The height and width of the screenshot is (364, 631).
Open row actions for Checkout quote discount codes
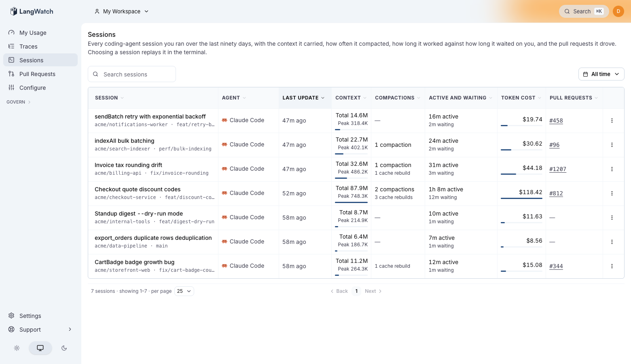tap(612, 193)
